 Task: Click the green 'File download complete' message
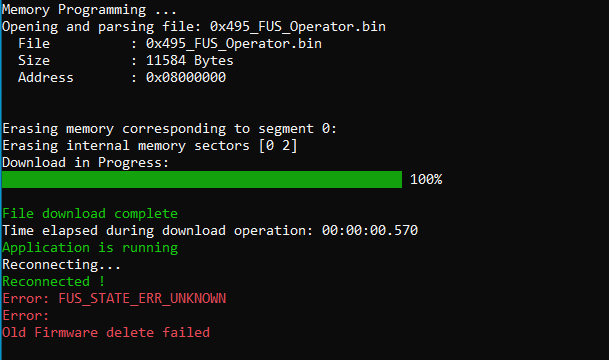coord(90,214)
